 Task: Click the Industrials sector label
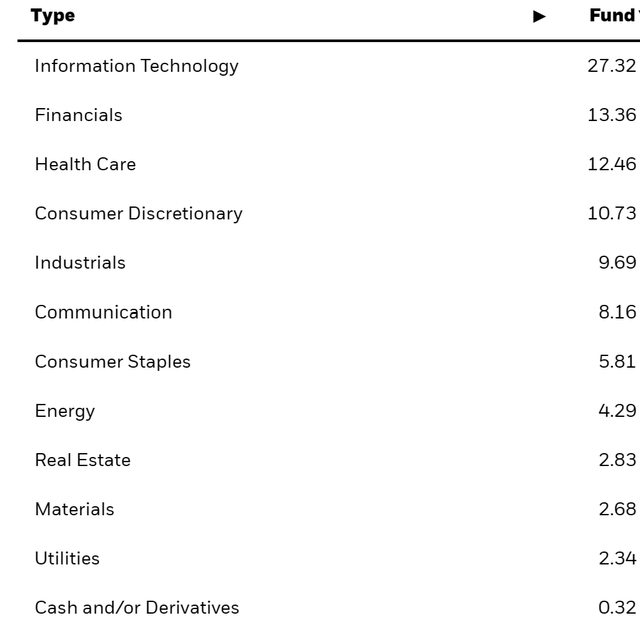tap(80, 263)
